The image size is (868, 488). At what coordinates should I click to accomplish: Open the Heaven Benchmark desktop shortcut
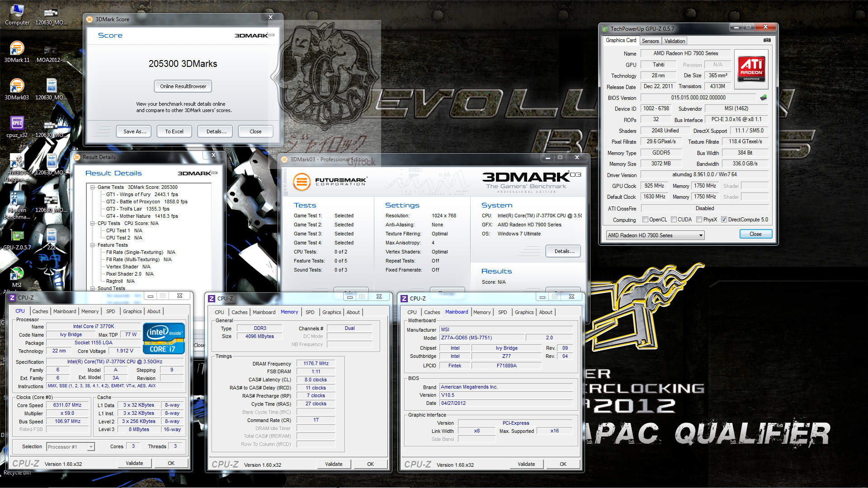click(17, 205)
